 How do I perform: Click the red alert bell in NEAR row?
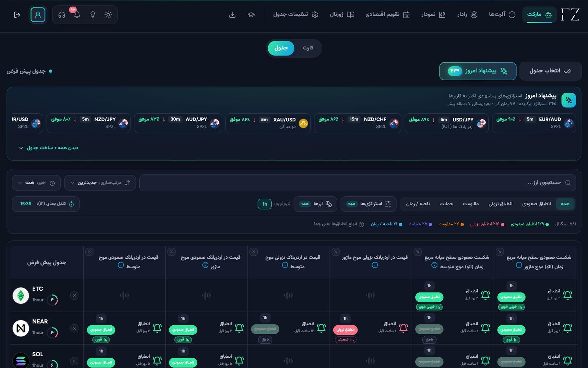click(404, 328)
